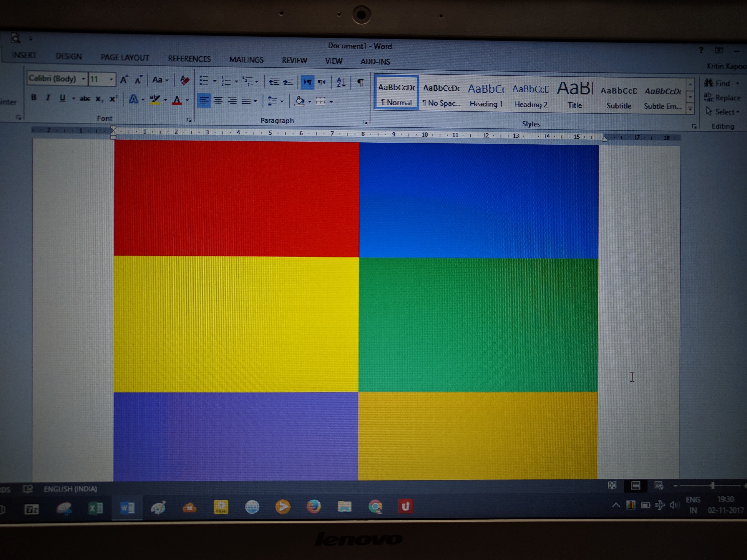Screen dimensions: 747x560
Task: Toggle Bold formatting
Action: click(33, 98)
